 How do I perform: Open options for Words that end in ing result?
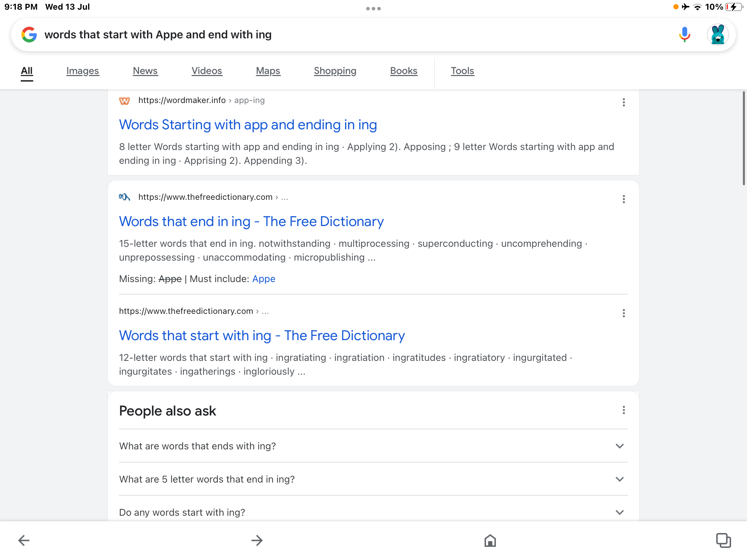pyautogui.click(x=624, y=199)
